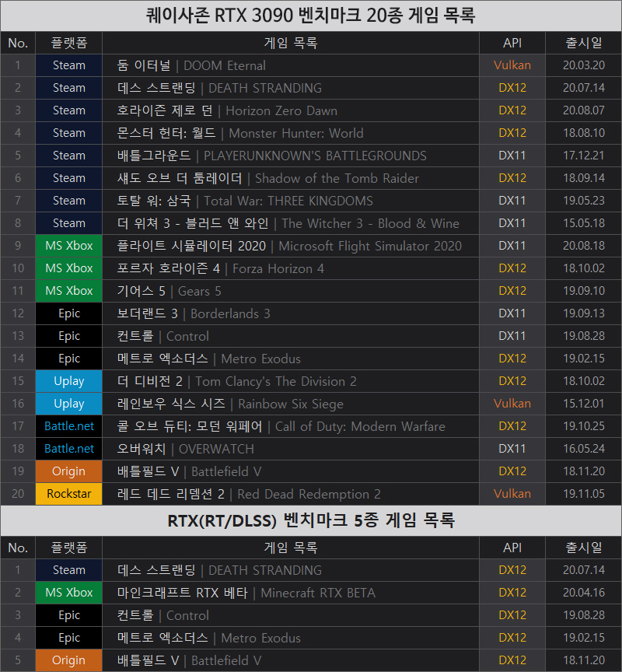
Task: Click the release date 15.05.18
Action: click(584, 223)
